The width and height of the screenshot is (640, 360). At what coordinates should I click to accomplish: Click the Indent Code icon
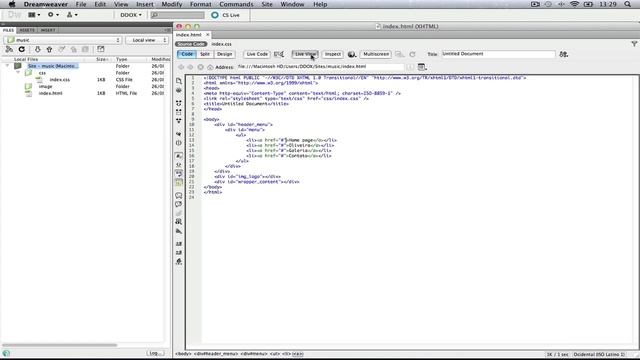[x=179, y=244]
